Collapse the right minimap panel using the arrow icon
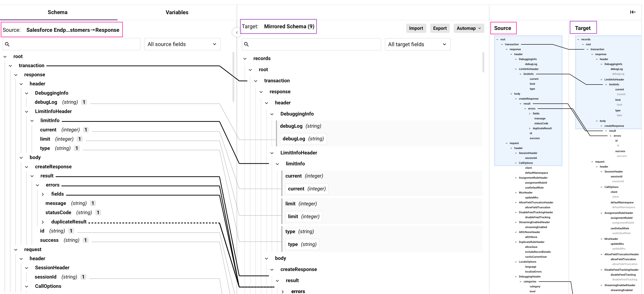 (x=633, y=12)
